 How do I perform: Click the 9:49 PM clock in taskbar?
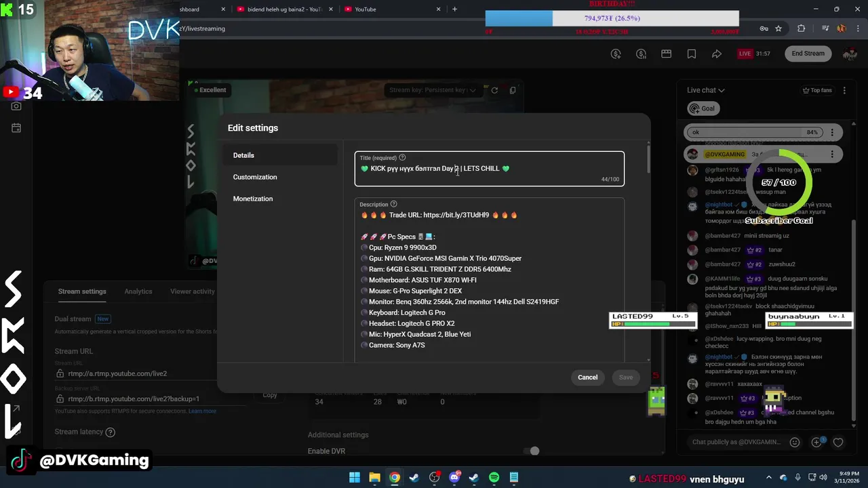(846, 474)
